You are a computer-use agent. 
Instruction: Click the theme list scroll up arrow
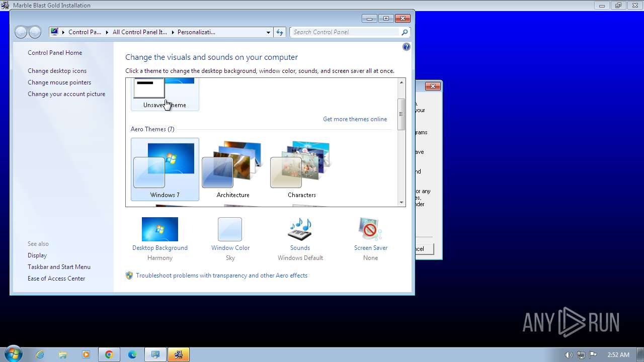401,82
